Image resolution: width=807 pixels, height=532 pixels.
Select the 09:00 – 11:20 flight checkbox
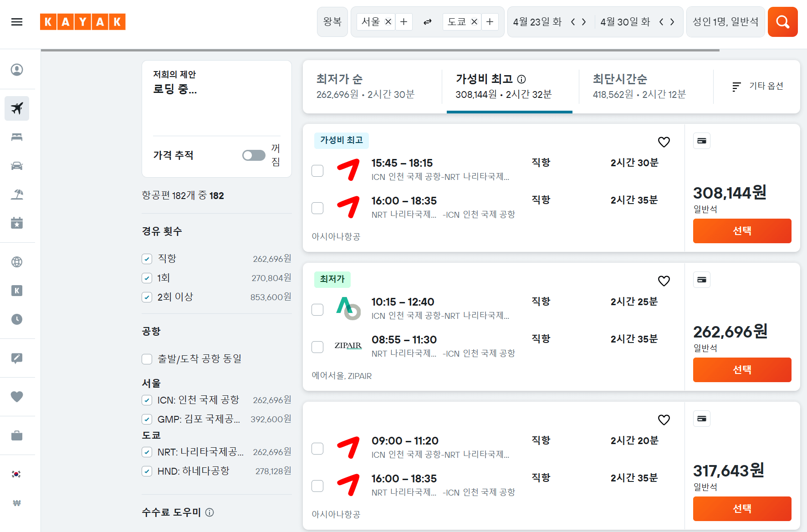tap(317, 449)
